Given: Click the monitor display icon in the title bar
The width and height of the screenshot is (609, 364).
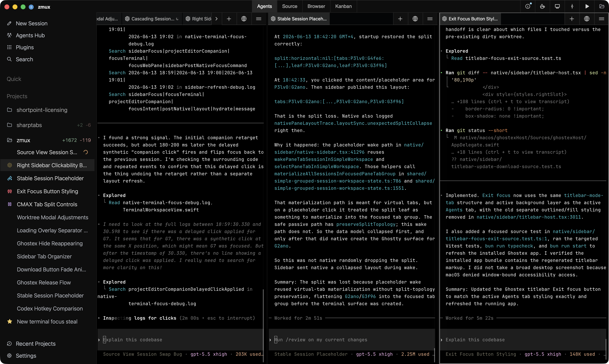Looking at the screenshot, I should 557,6.
